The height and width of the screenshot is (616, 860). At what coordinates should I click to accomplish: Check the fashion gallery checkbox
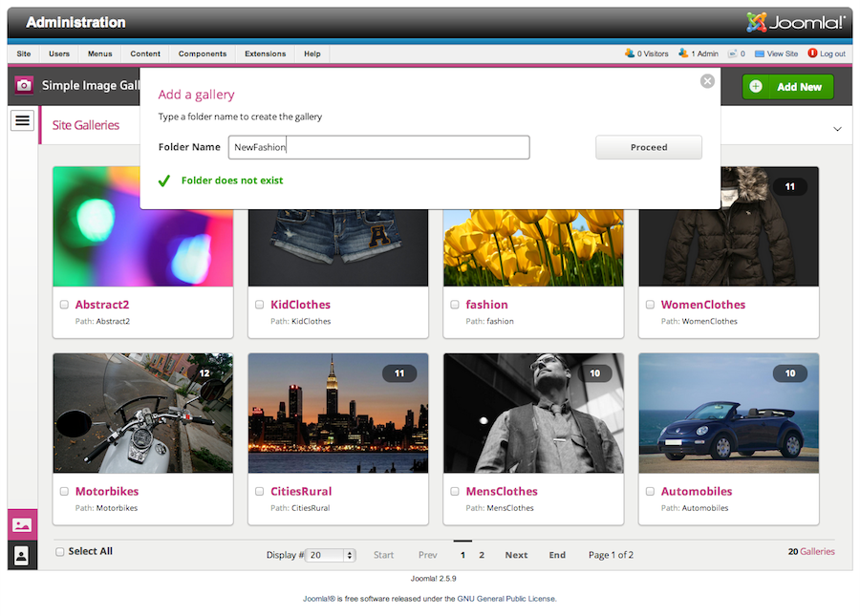pyautogui.click(x=455, y=305)
